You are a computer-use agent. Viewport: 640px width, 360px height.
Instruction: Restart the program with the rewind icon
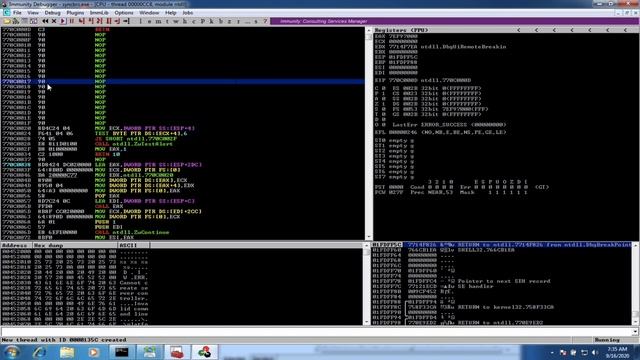tap(45, 21)
